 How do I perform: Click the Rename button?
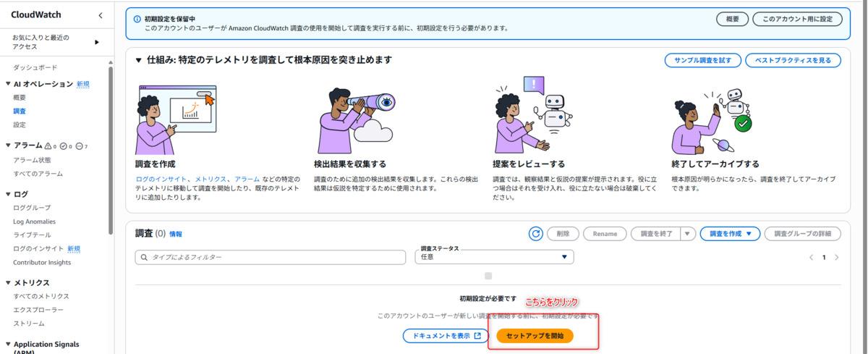tap(605, 234)
